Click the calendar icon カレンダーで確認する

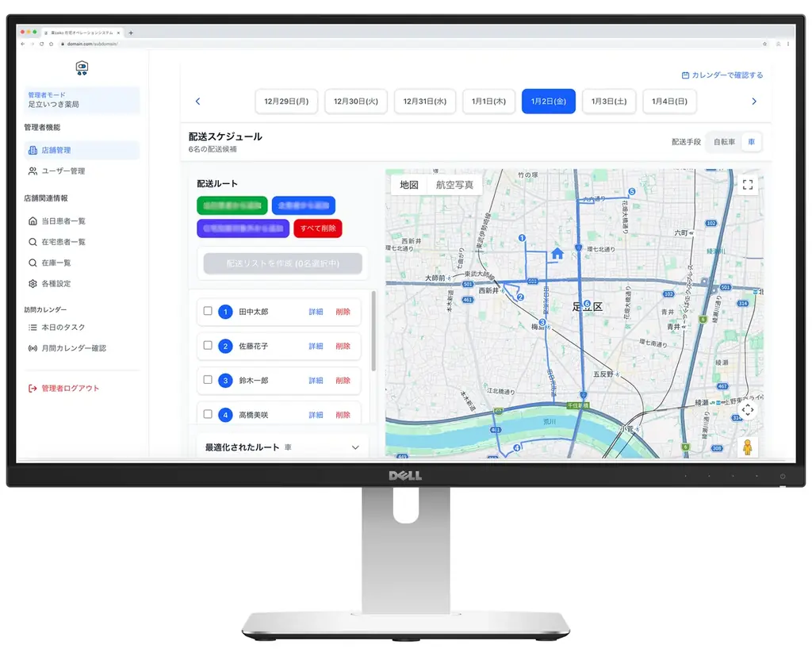click(685, 75)
